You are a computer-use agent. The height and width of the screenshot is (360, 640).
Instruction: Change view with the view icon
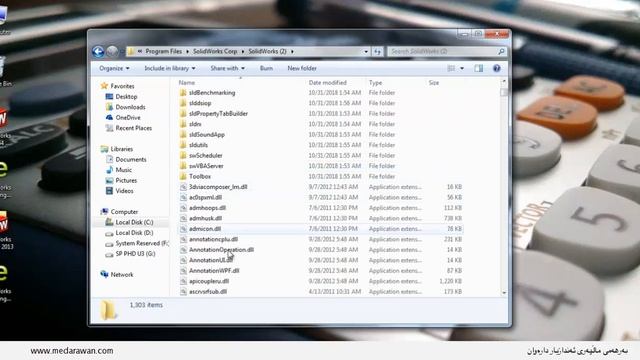tap(451, 69)
